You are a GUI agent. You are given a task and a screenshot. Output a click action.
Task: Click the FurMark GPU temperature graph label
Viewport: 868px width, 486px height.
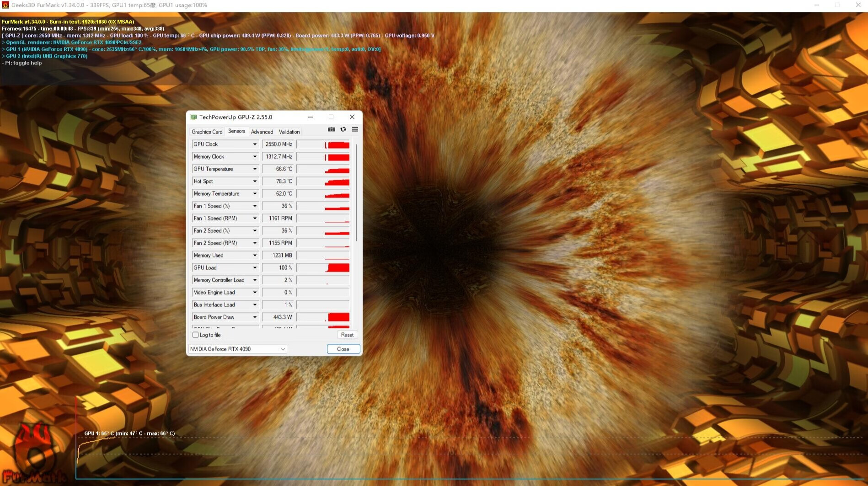129,433
